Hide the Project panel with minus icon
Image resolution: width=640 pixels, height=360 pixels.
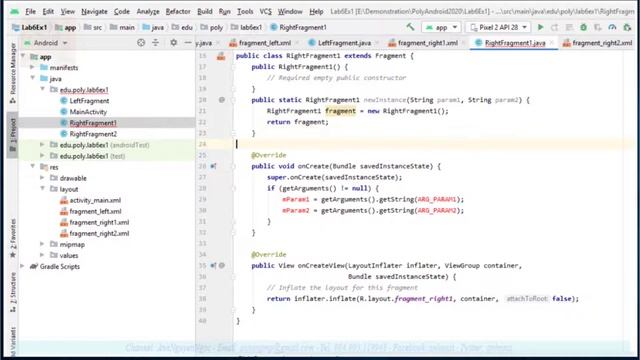point(187,42)
